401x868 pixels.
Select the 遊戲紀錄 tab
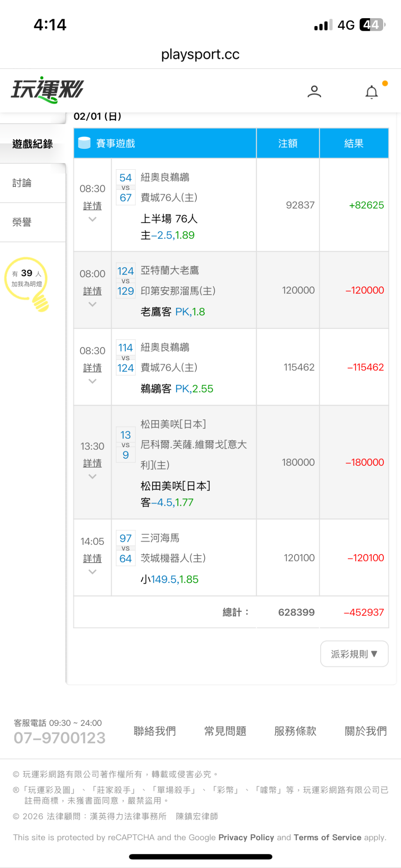[x=33, y=144]
